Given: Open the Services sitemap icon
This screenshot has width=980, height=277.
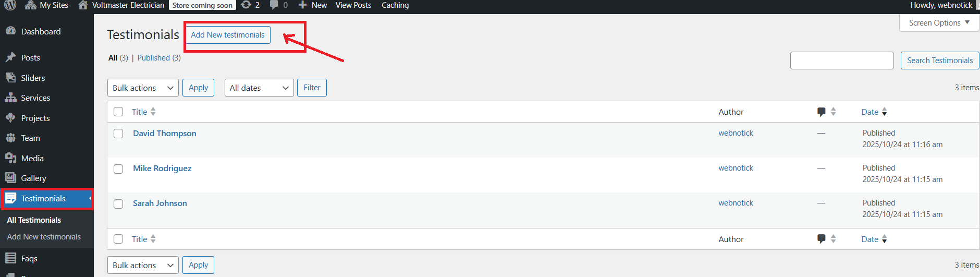Looking at the screenshot, I should point(10,98).
